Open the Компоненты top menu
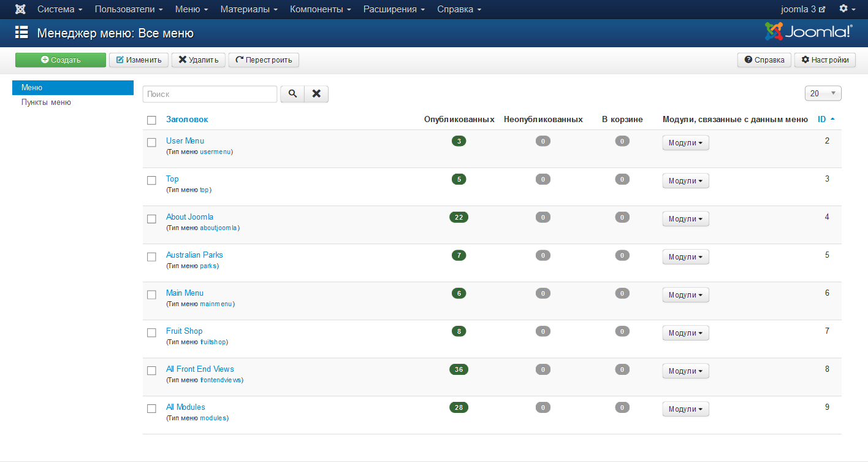The width and height of the screenshot is (868, 462). click(321, 9)
